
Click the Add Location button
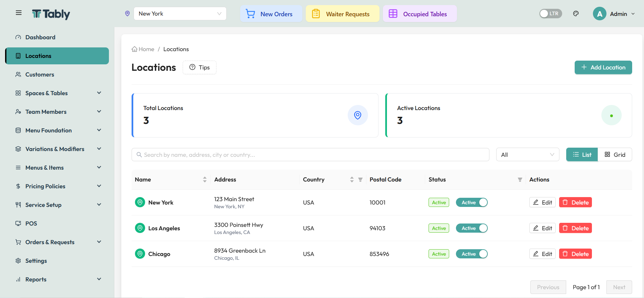(x=603, y=67)
